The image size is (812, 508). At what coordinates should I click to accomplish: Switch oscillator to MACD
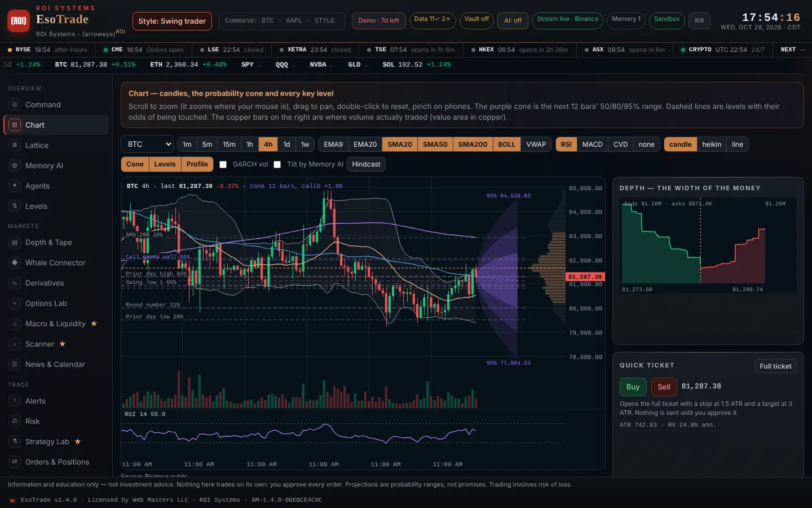coord(592,144)
